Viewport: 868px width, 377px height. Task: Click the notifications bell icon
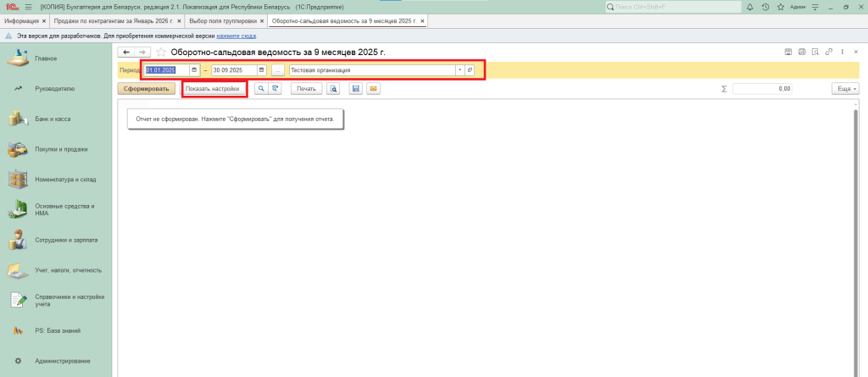[749, 7]
